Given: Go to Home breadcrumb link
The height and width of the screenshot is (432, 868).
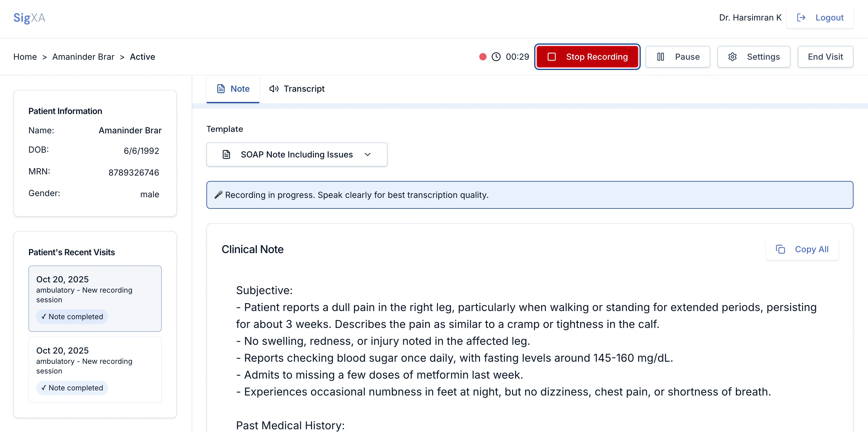Looking at the screenshot, I should (x=25, y=57).
